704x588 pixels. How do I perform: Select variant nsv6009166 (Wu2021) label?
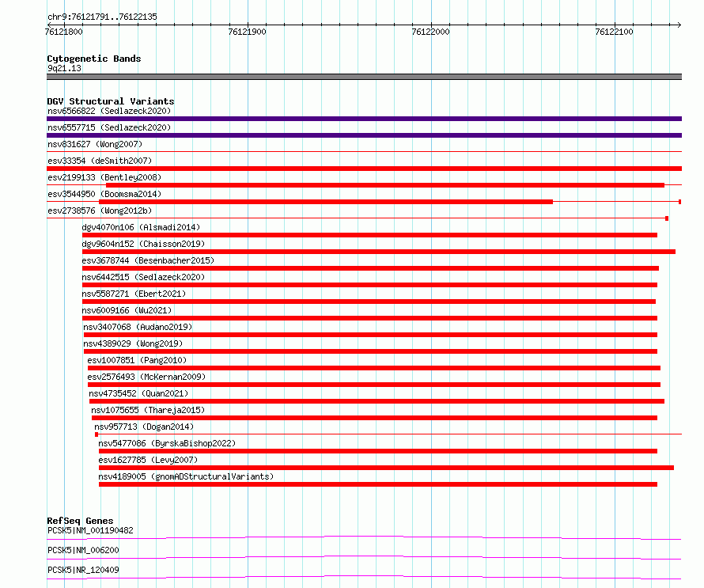[x=127, y=310]
